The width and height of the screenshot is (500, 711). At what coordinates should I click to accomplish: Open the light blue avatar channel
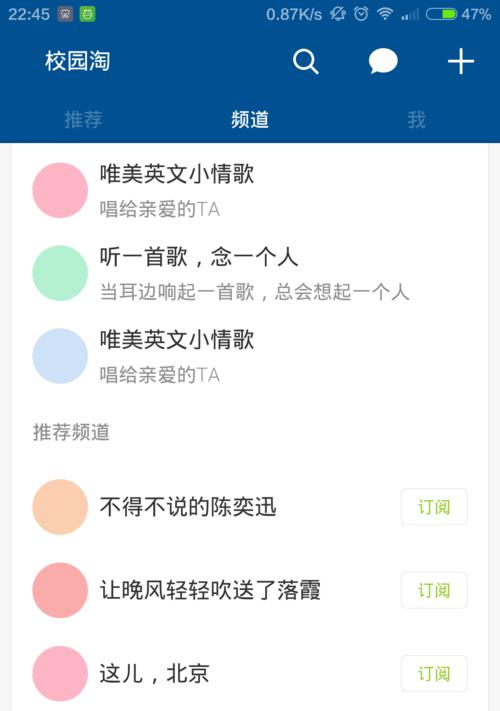click(x=60, y=356)
